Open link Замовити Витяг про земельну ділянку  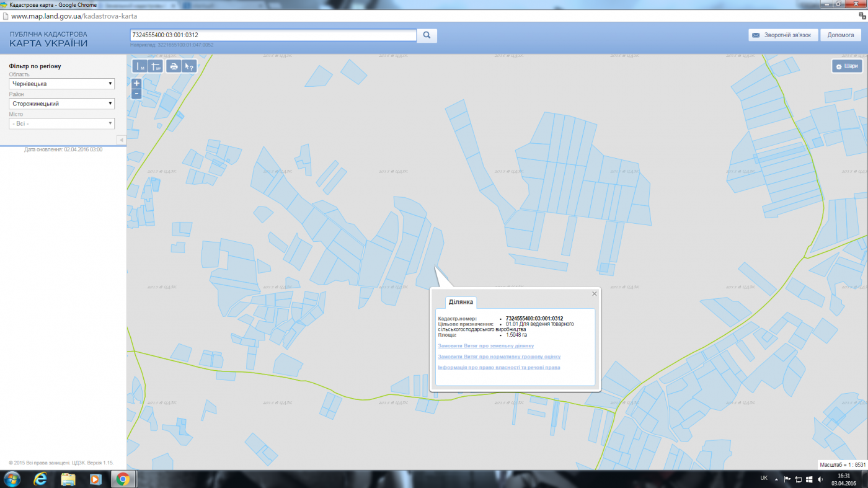point(485,345)
